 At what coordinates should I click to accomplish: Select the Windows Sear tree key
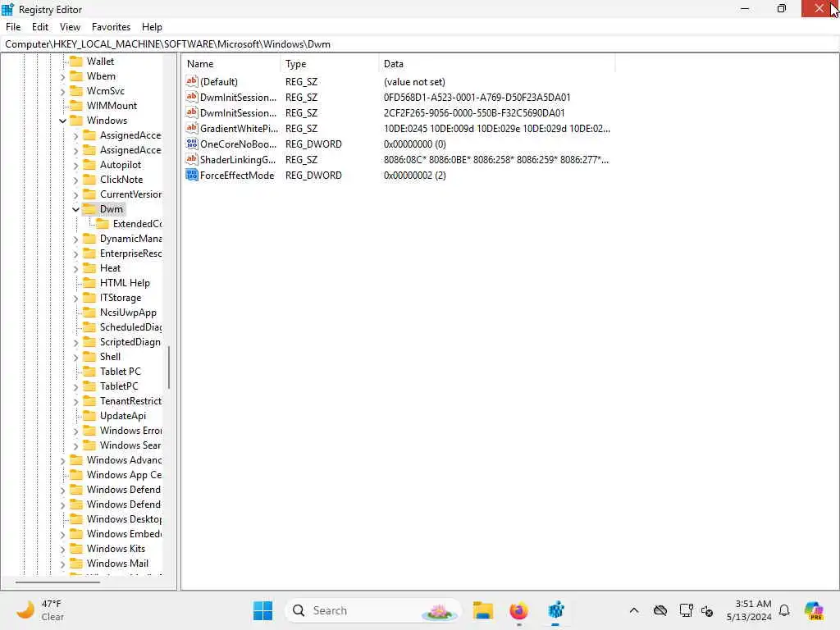coord(130,445)
